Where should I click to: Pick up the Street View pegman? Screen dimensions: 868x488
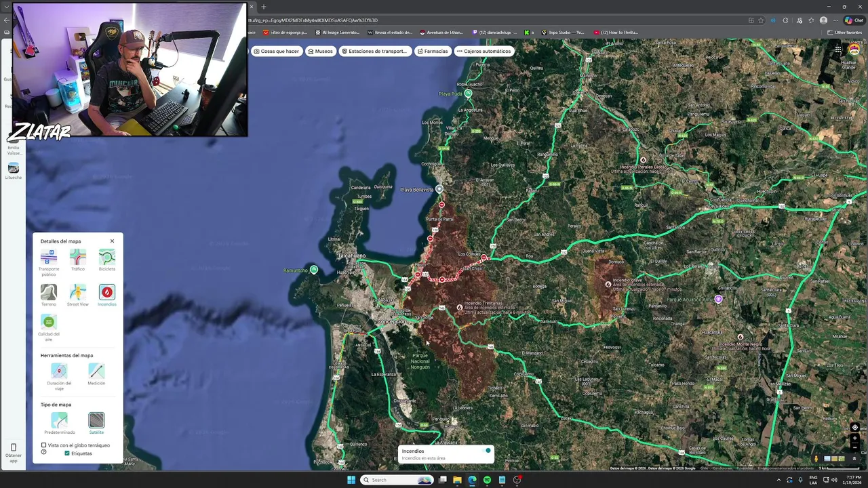[816, 459]
